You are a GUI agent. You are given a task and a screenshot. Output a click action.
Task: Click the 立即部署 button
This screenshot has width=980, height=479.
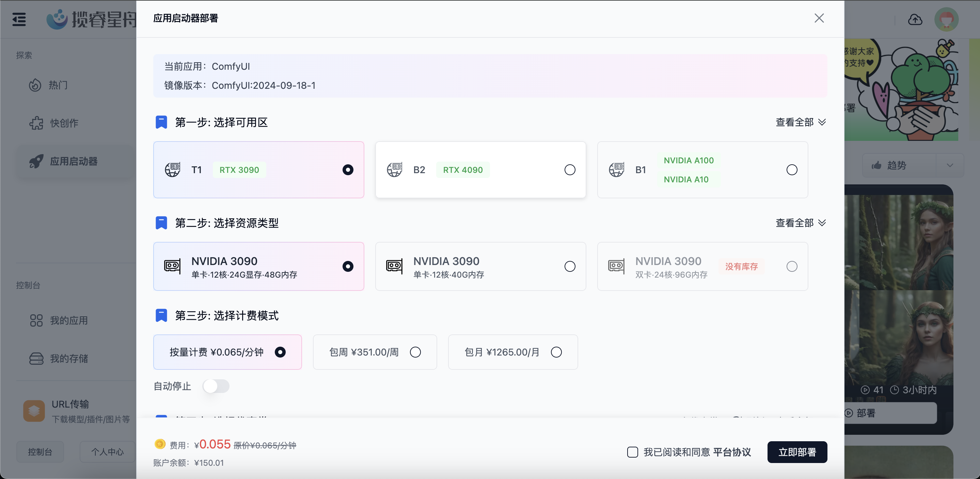[x=797, y=452]
